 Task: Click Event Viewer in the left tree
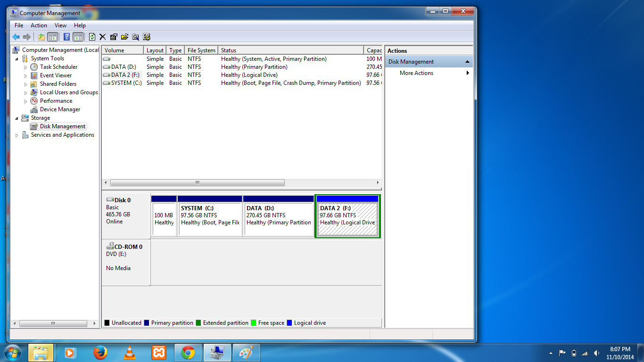tap(55, 75)
